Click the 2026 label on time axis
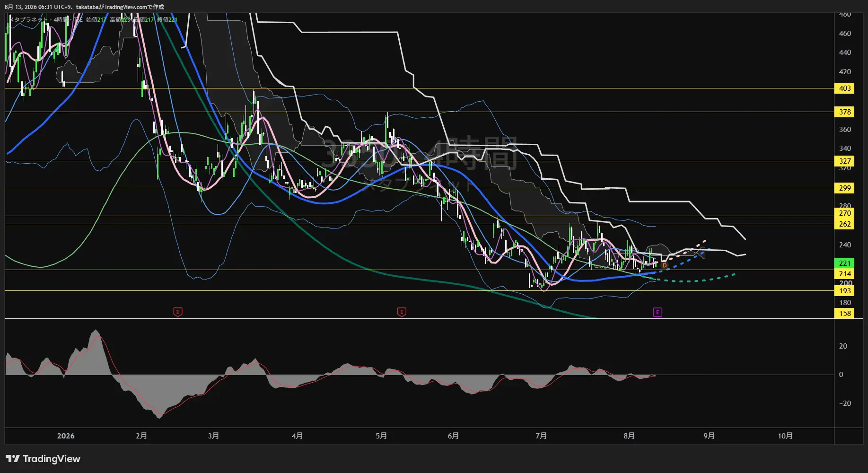Screen dimensions: 868x473 (66, 436)
